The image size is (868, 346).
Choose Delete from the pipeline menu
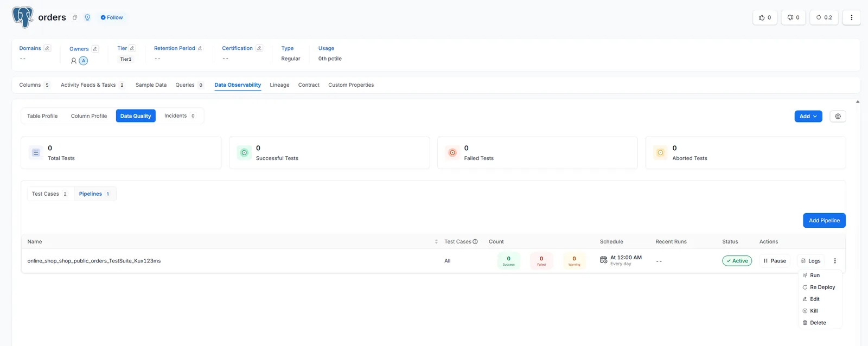820,323
